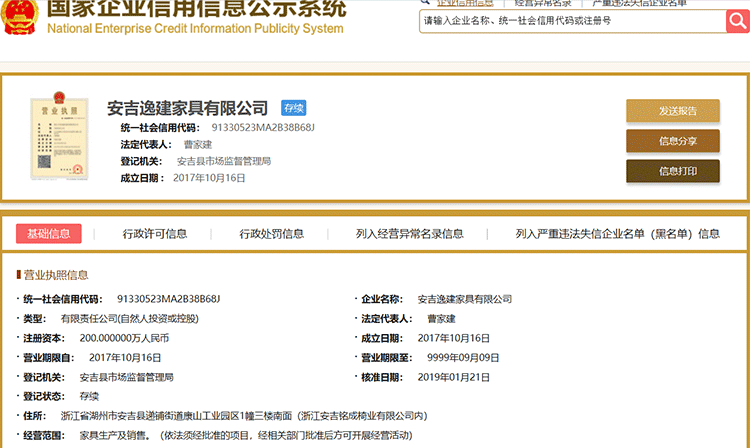750x448 pixels.
Task: Open the 行政处罚信息 tab
Action: pos(272,234)
